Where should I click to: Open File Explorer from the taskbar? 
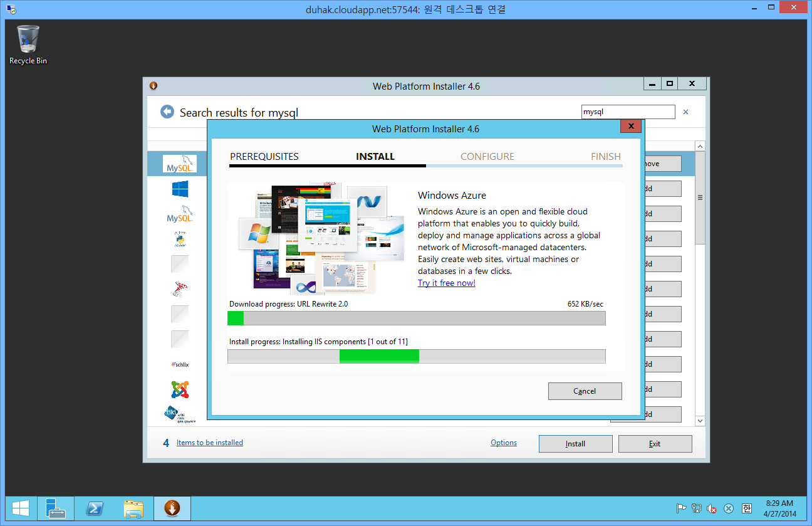pyautogui.click(x=133, y=508)
